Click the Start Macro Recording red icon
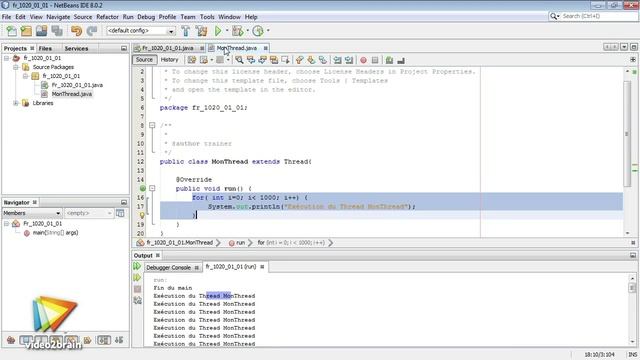 363,60
